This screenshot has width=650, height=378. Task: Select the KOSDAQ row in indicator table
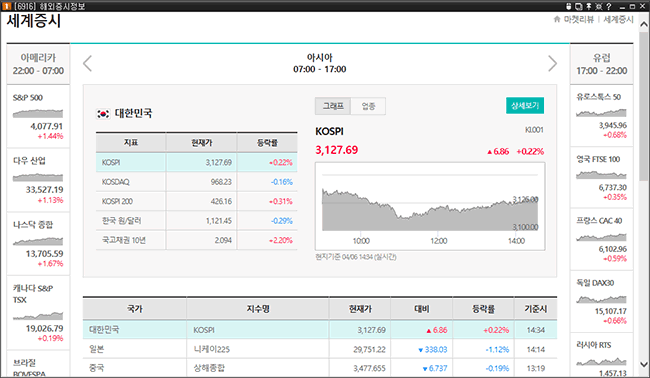(x=196, y=182)
